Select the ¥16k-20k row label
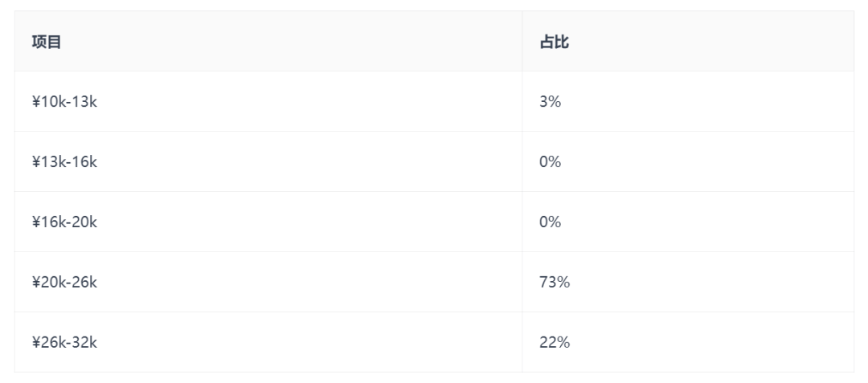The image size is (868, 383). coord(64,222)
